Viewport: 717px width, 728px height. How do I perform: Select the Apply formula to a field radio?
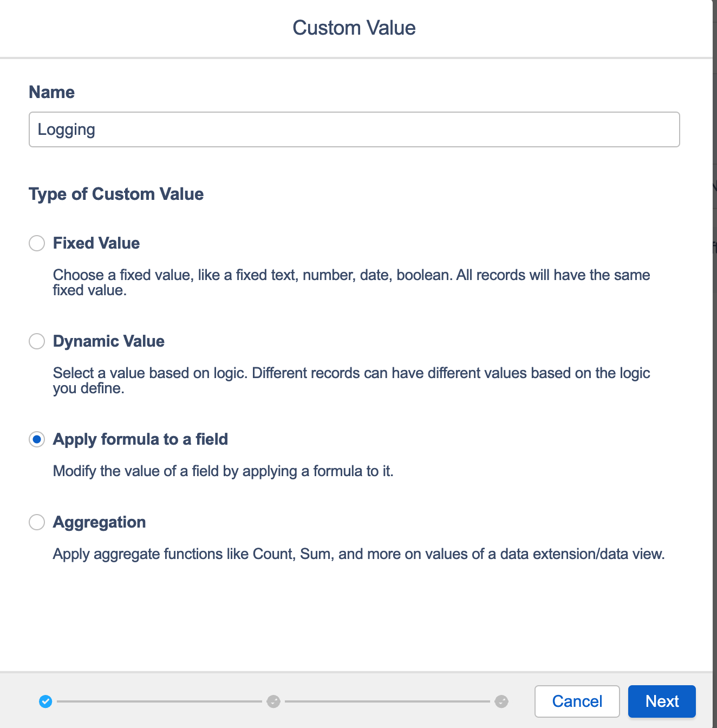pyautogui.click(x=37, y=439)
